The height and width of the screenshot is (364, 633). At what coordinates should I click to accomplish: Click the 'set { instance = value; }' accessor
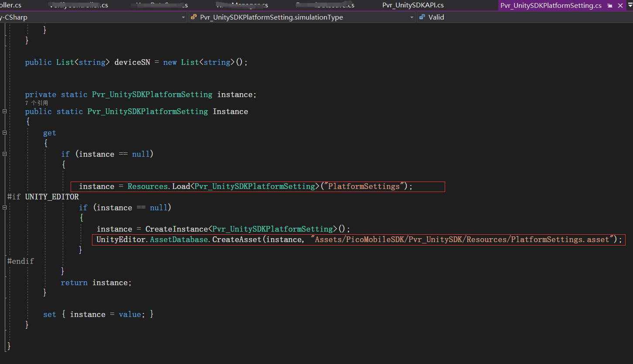click(98, 314)
